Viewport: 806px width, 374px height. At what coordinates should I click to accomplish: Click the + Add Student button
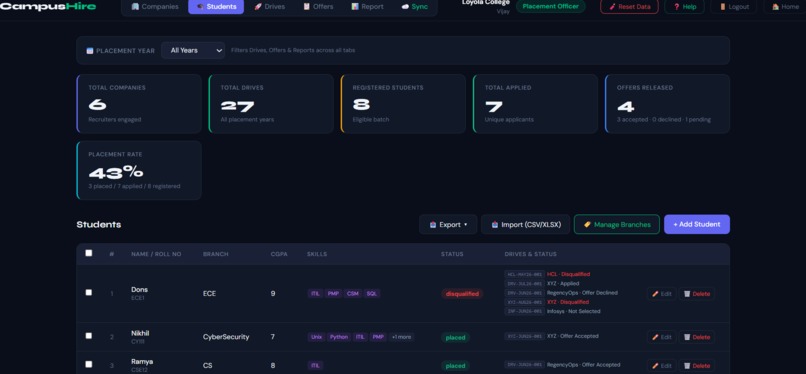(697, 225)
